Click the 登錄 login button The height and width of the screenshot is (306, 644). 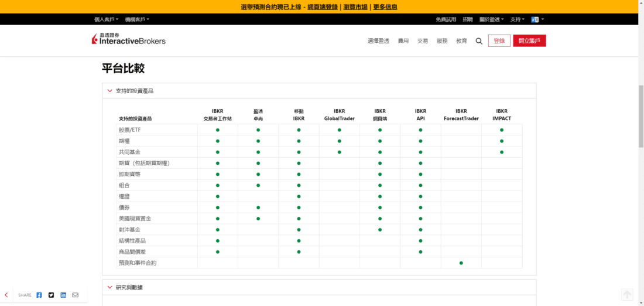[499, 41]
